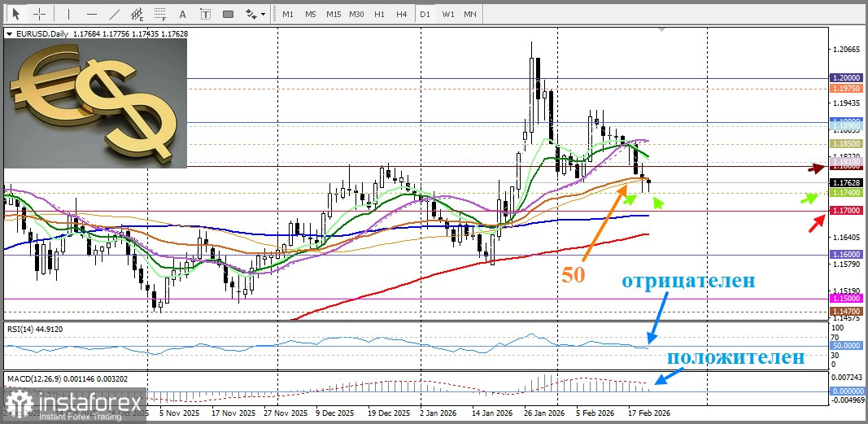
Task: Click the EURUSD,Daily chart title triangle
Action: click(9, 34)
